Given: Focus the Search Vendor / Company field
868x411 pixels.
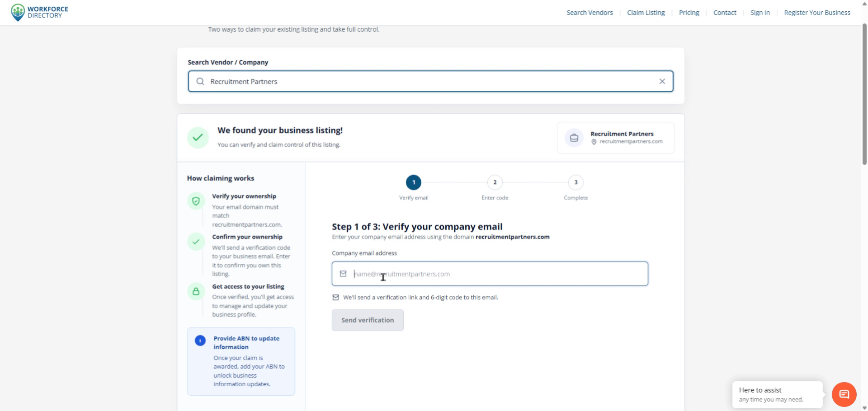Looking at the screenshot, I should pos(431,81).
